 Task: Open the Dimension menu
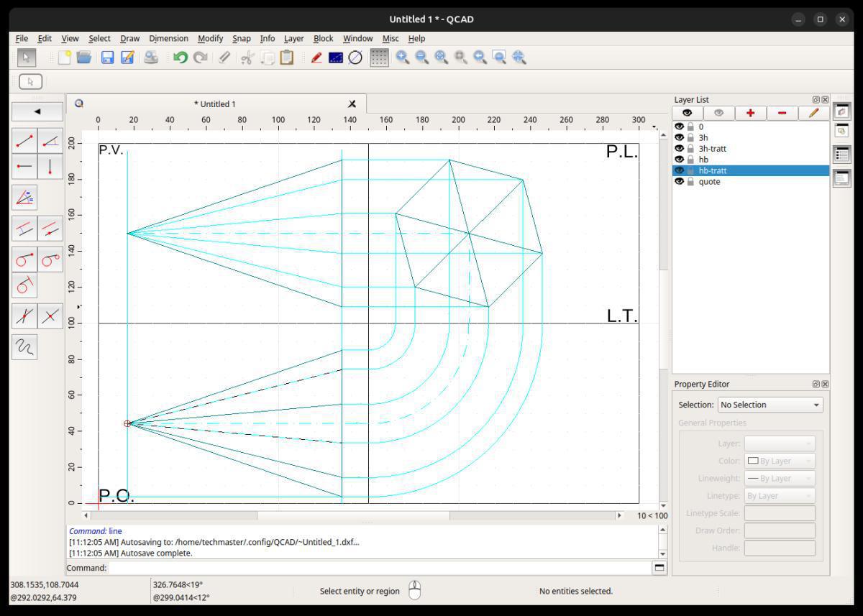168,38
